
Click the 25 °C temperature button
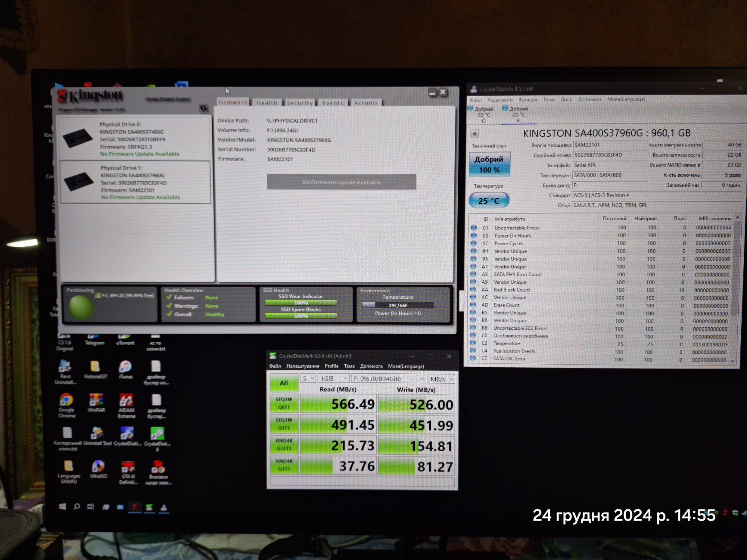(x=489, y=200)
